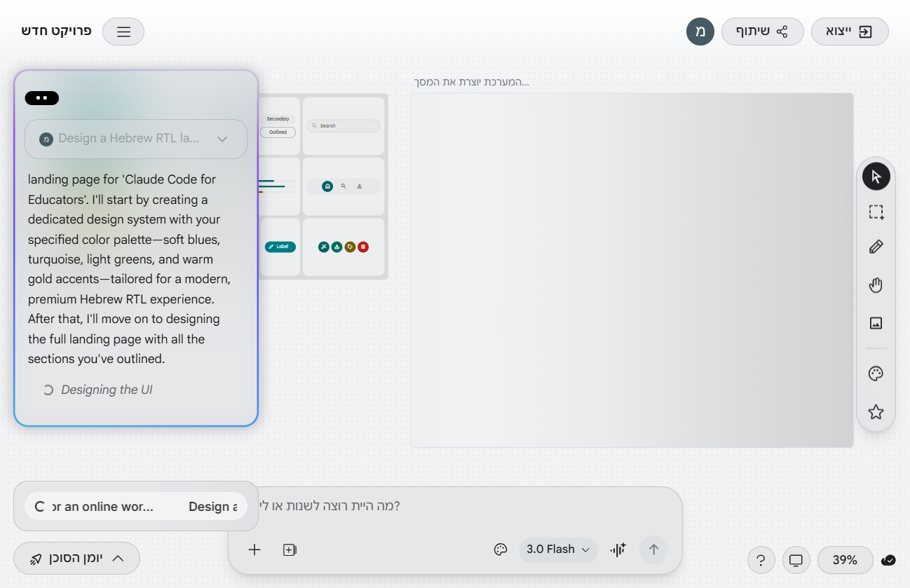The width and height of the screenshot is (910, 588).
Task: Click the star icon in right toolbar
Action: [876, 412]
